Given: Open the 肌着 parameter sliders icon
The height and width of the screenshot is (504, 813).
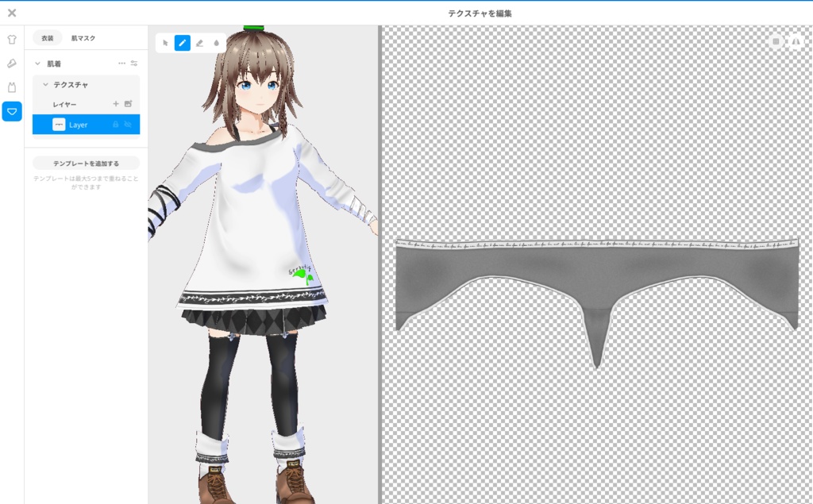Looking at the screenshot, I should pos(133,63).
